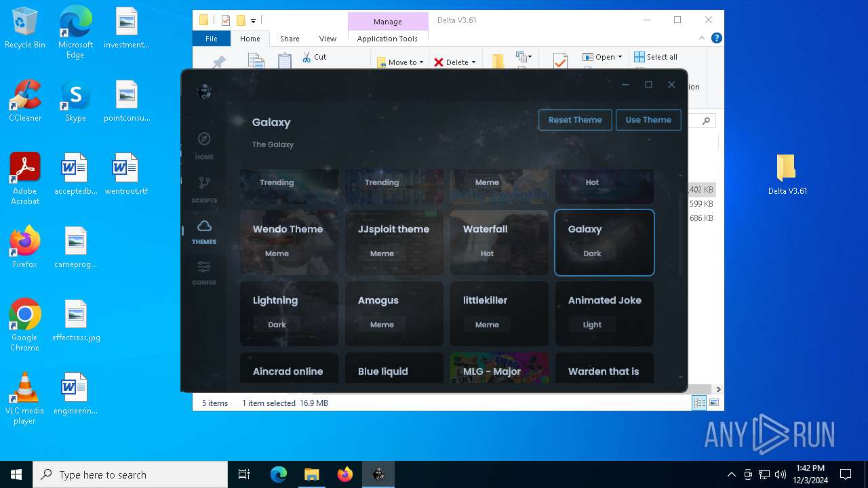Click the Windows Start button
Viewport: 868px width, 488px height.
[x=16, y=474]
